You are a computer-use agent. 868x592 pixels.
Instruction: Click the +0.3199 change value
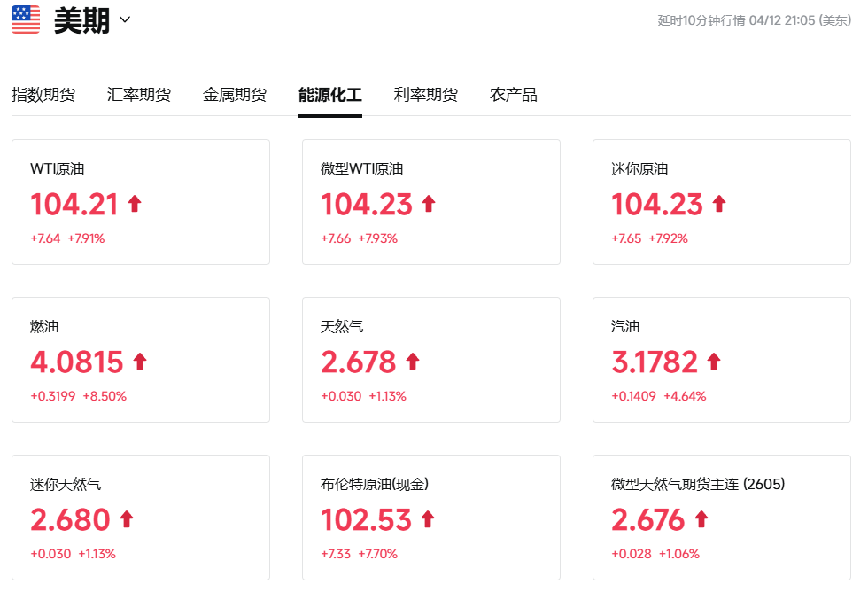coord(53,396)
